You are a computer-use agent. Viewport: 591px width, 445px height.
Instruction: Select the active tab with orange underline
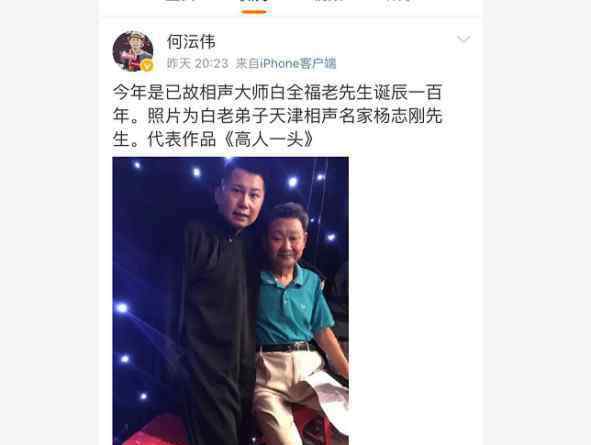tap(254, 3)
